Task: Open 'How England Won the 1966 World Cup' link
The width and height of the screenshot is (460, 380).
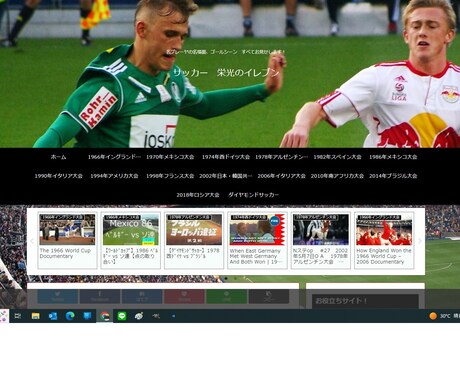Action: (x=384, y=256)
